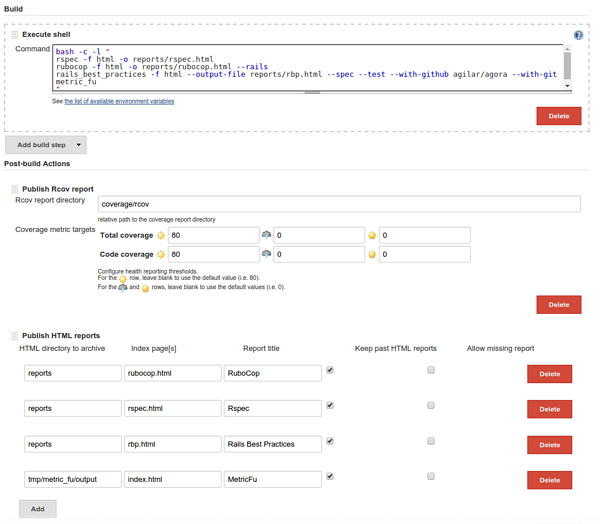The height and width of the screenshot is (524, 600).
Task: Uncheck Keep past HTML reports for RuboCop
Action: point(330,370)
